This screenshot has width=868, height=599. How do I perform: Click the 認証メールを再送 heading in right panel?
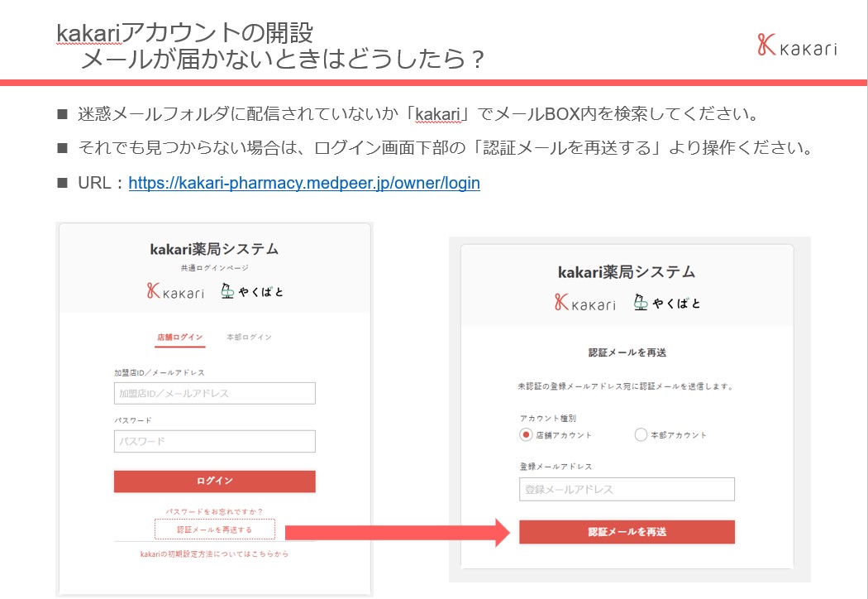tap(627, 352)
